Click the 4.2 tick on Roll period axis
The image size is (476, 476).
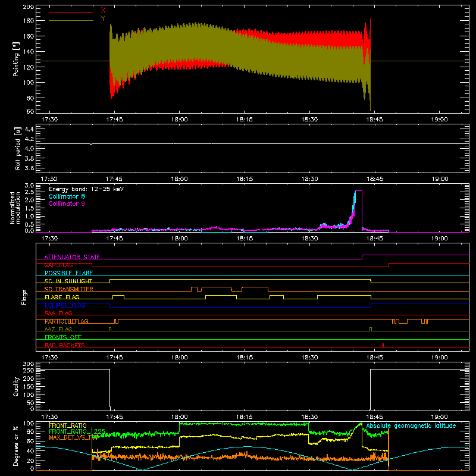coord(29,139)
